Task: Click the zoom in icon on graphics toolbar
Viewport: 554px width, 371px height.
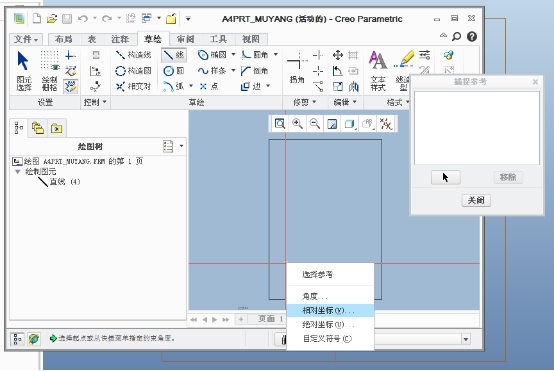Action: coord(297,124)
